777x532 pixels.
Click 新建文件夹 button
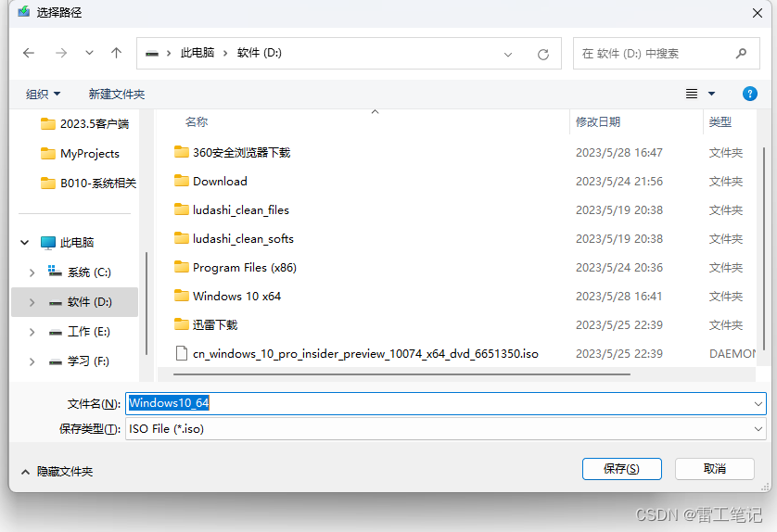(x=117, y=95)
